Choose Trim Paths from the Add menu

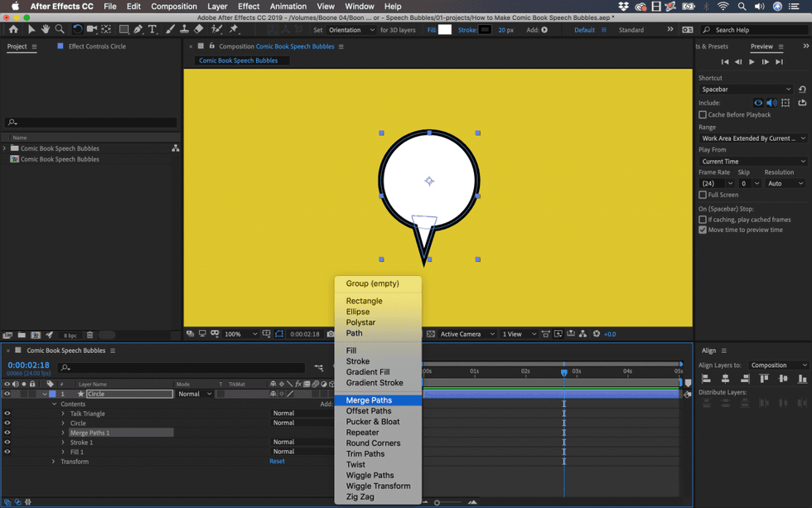pos(378,454)
